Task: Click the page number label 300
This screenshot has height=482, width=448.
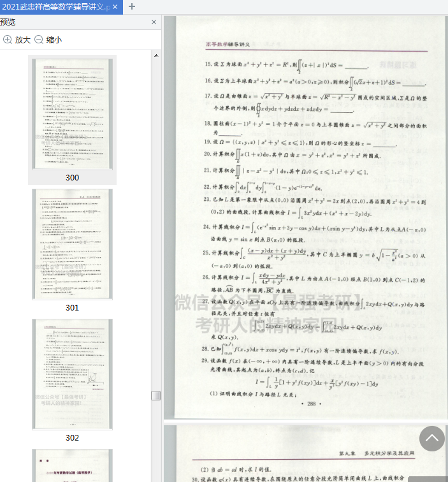Action: (72, 178)
